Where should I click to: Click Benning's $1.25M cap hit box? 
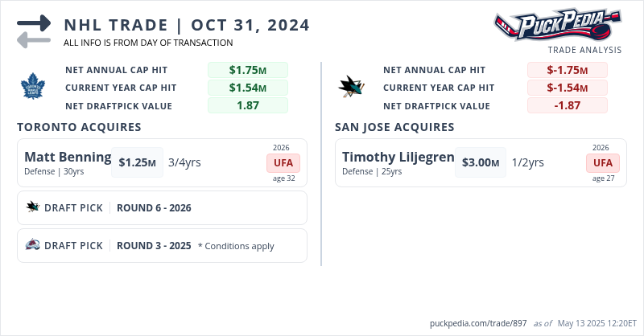point(137,162)
